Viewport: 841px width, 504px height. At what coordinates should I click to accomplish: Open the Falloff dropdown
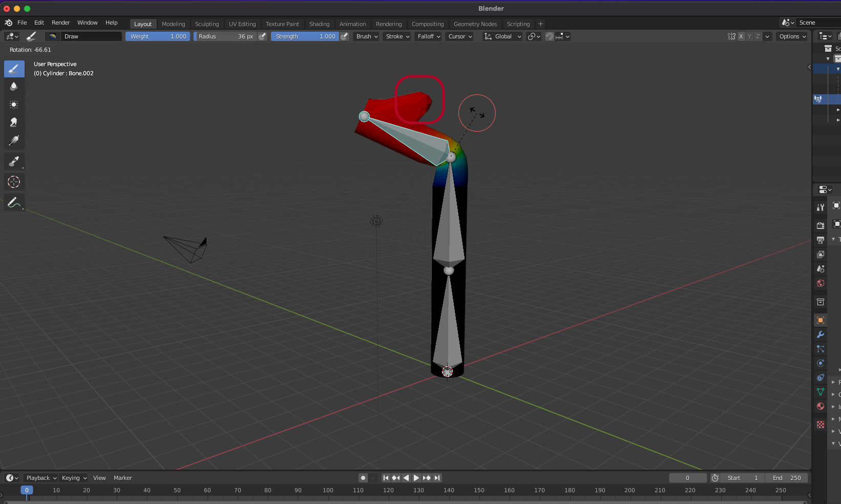(429, 36)
